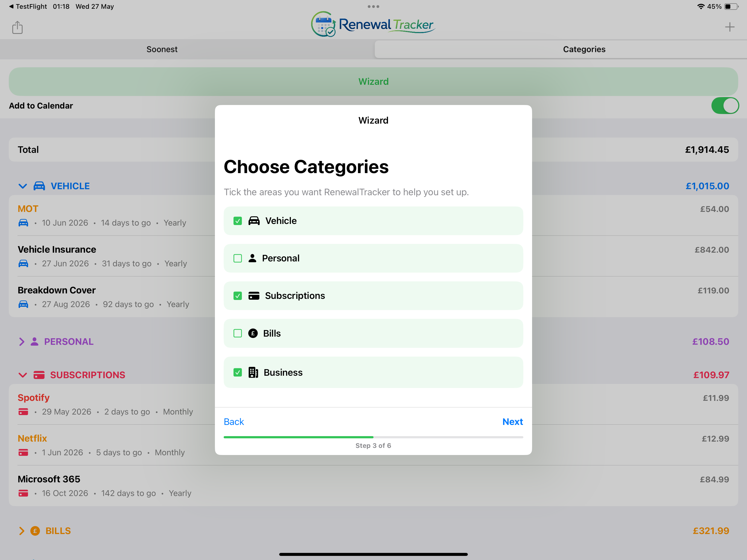Screen dimensions: 747x560
Task: Return to TestFlight via back arrow
Action: click(28, 6)
